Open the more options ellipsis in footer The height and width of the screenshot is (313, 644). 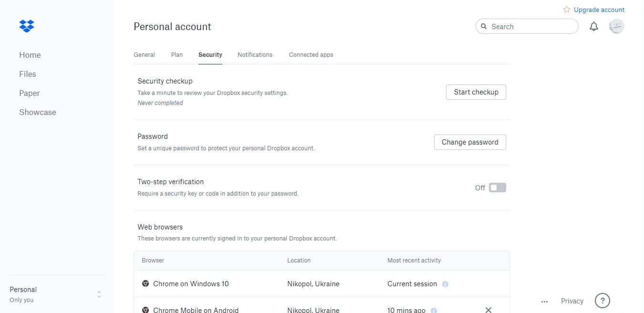[x=545, y=302]
